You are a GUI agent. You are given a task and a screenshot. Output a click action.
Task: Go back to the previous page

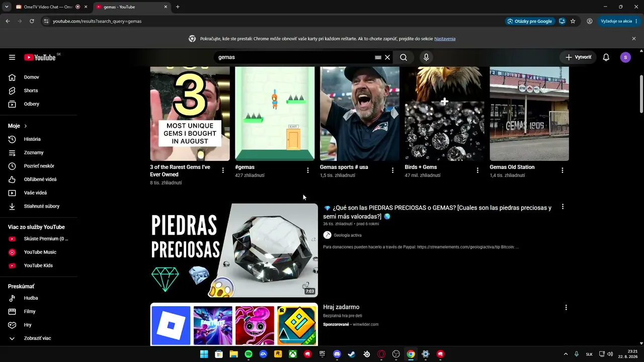(x=8, y=21)
